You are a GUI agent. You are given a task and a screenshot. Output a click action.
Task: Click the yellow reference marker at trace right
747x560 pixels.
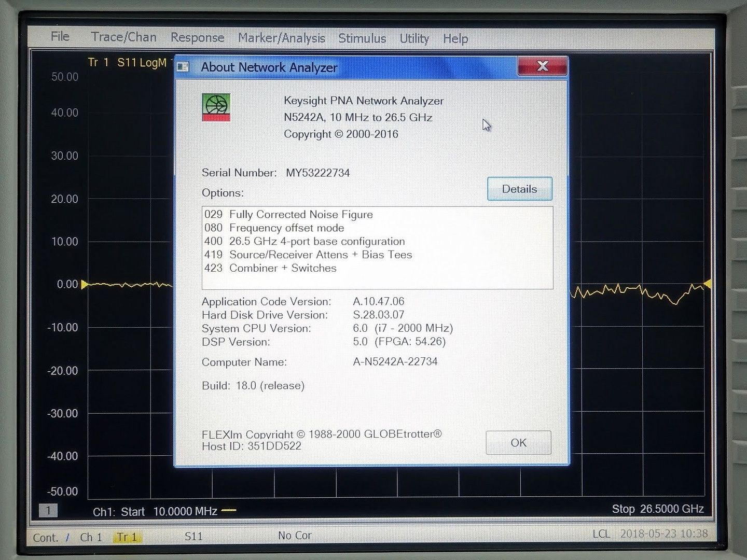(x=707, y=284)
